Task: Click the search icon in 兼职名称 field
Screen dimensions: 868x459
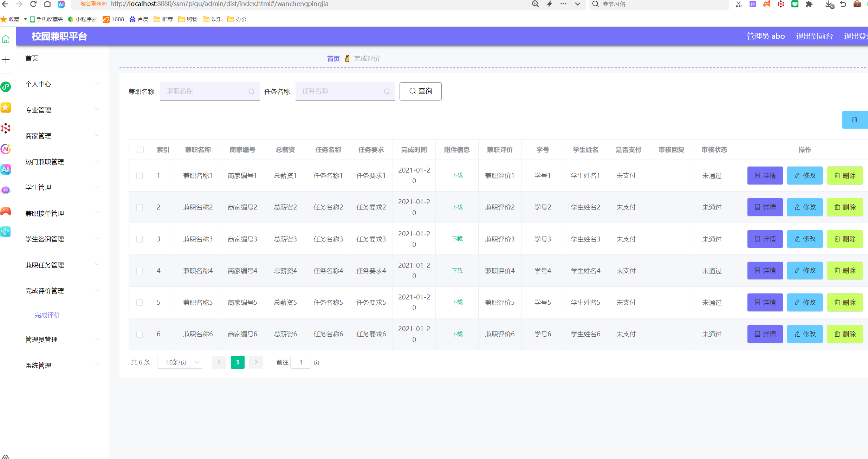Action: coord(251,91)
